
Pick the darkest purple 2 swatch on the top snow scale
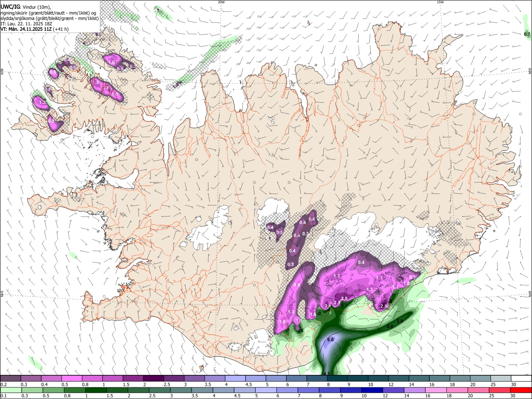pos(153,378)
